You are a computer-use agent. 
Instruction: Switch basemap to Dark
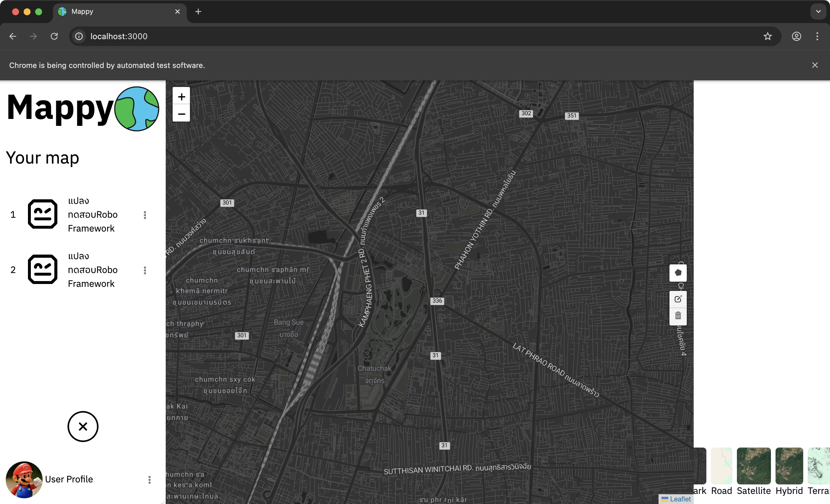point(700,472)
